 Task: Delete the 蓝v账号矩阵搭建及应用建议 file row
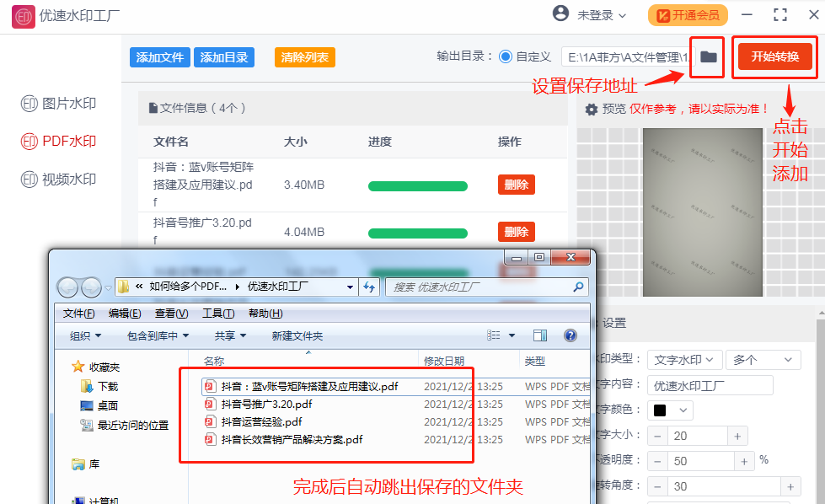[516, 185]
